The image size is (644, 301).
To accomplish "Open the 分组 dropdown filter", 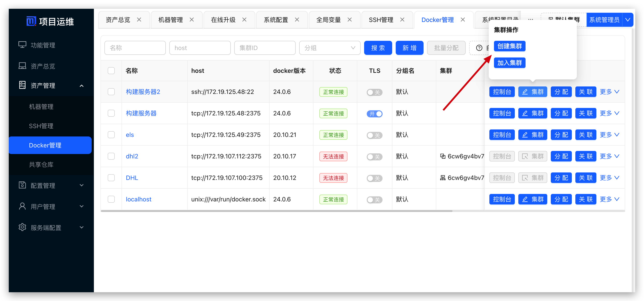I will click(329, 48).
